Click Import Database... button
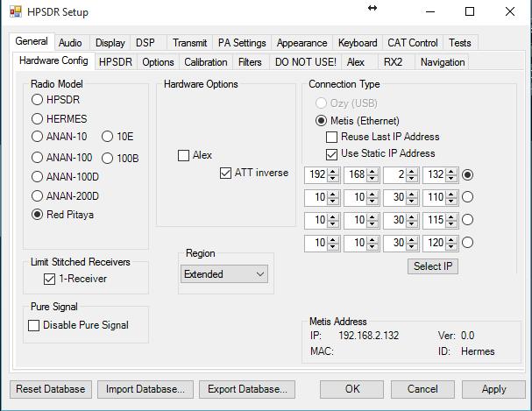The image size is (532, 411). click(x=145, y=389)
